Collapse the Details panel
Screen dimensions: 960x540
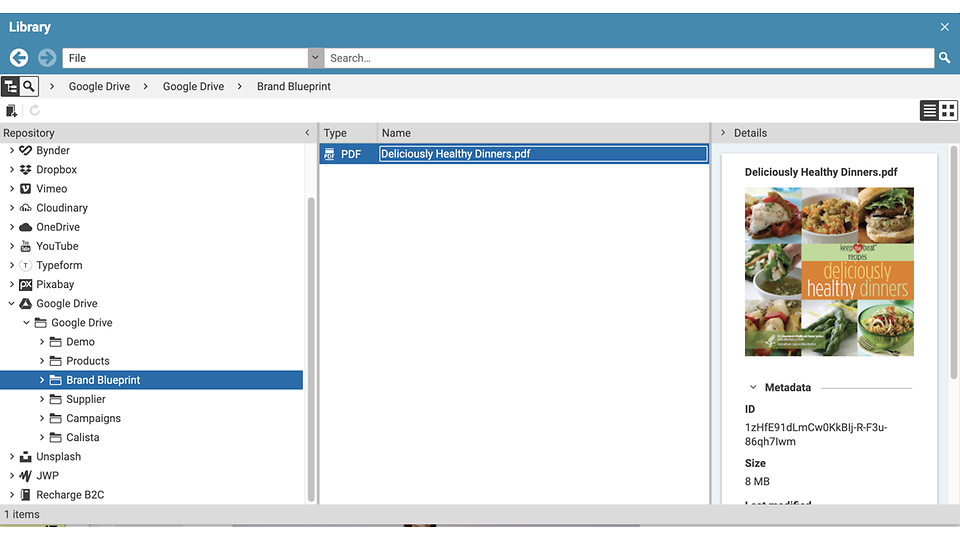[723, 133]
